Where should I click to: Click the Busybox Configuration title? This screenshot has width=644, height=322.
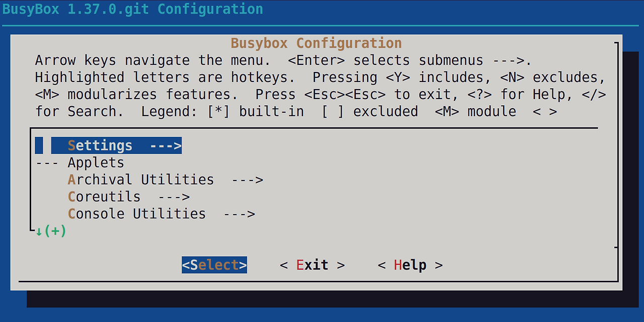click(316, 43)
